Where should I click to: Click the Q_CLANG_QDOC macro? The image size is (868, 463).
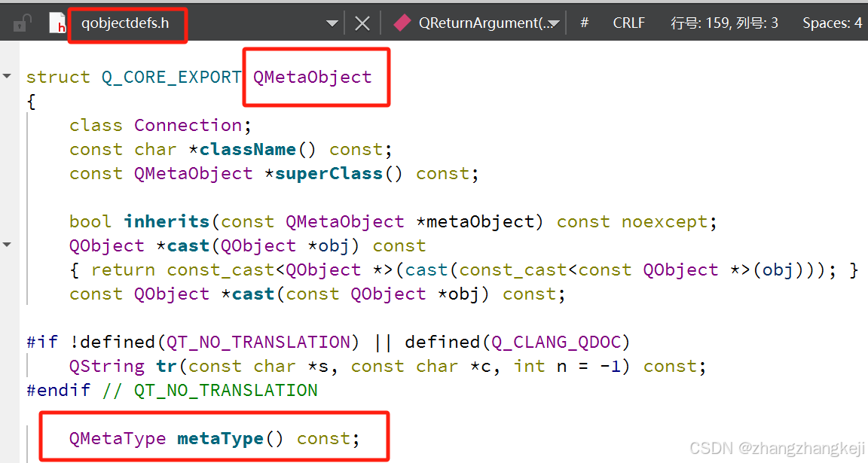tap(556, 342)
